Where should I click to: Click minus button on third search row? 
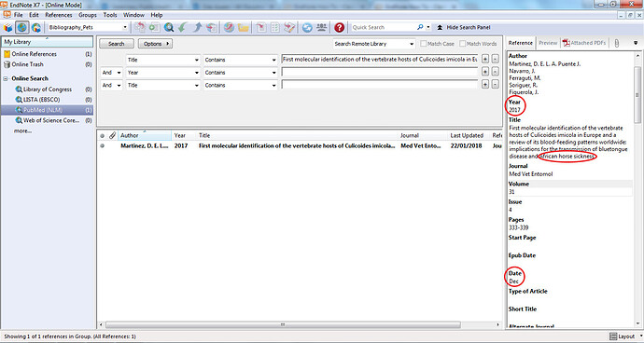pyautogui.click(x=496, y=85)
